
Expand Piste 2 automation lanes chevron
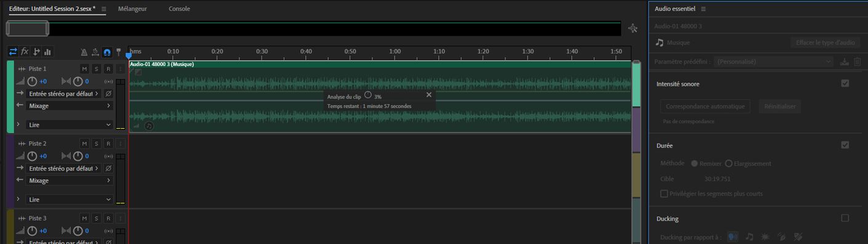pos(18,199)
